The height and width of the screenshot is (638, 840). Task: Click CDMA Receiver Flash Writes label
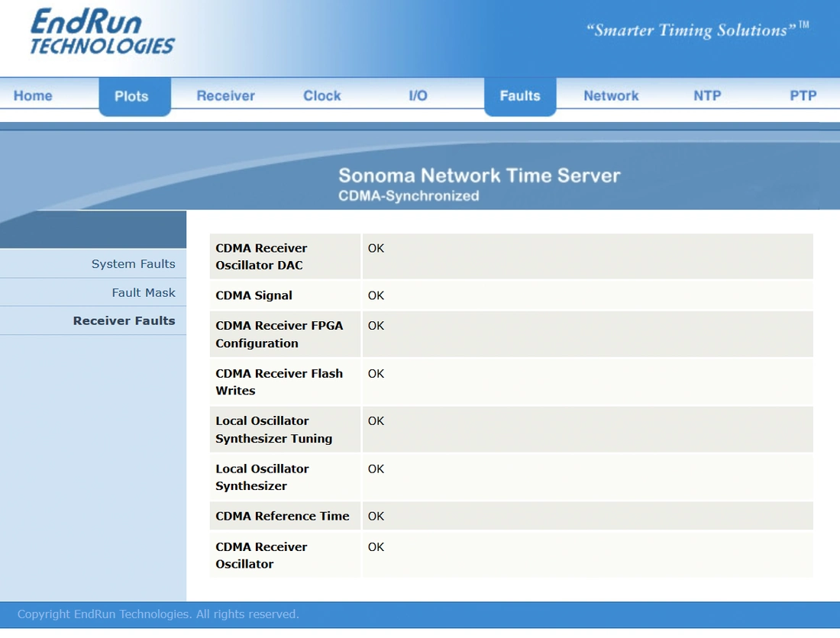279,382
